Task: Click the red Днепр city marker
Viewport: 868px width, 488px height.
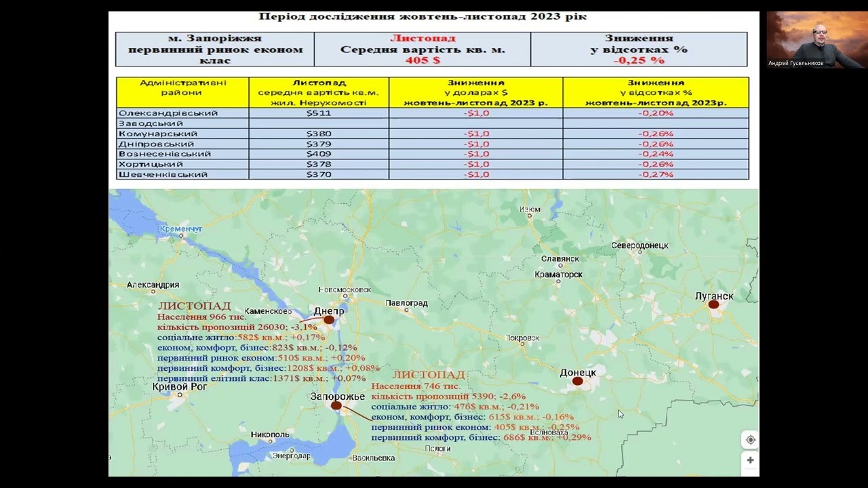Action: pyautogui.click(x=329, y=319)
